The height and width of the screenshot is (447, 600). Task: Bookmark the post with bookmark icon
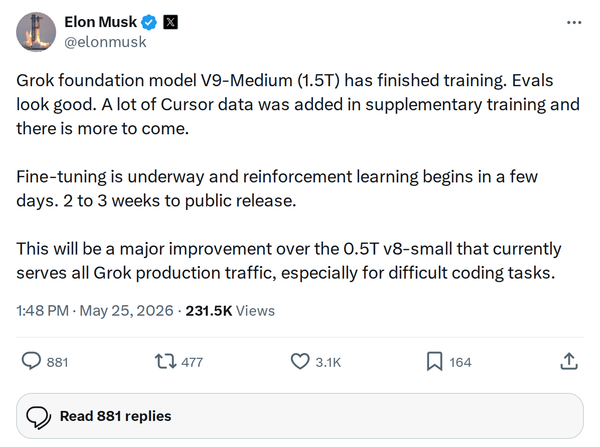point(434,361)
